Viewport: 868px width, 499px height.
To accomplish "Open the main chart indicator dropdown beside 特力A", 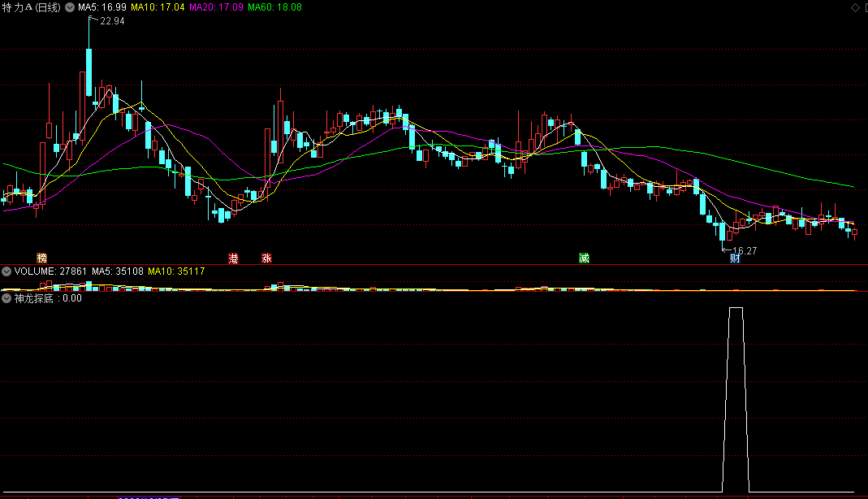I will (x=70, y=8).
